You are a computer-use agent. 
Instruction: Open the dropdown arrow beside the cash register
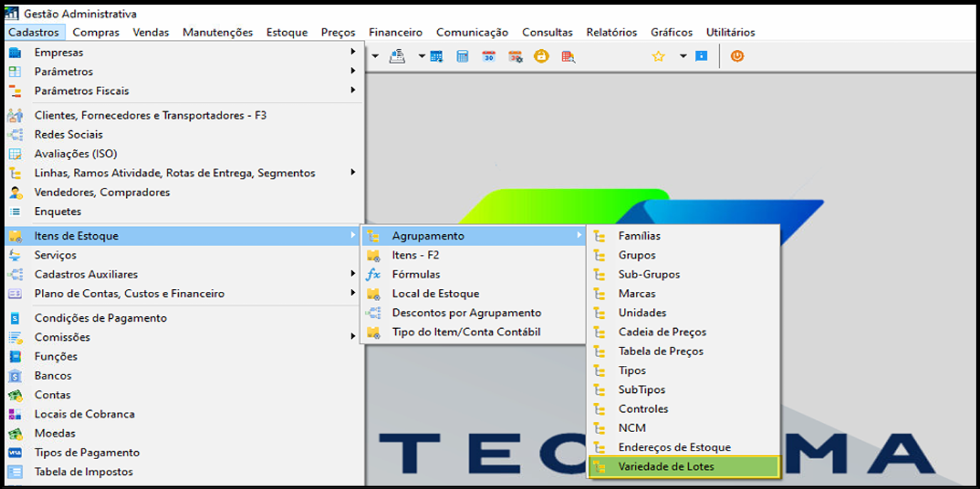point(422,56)
